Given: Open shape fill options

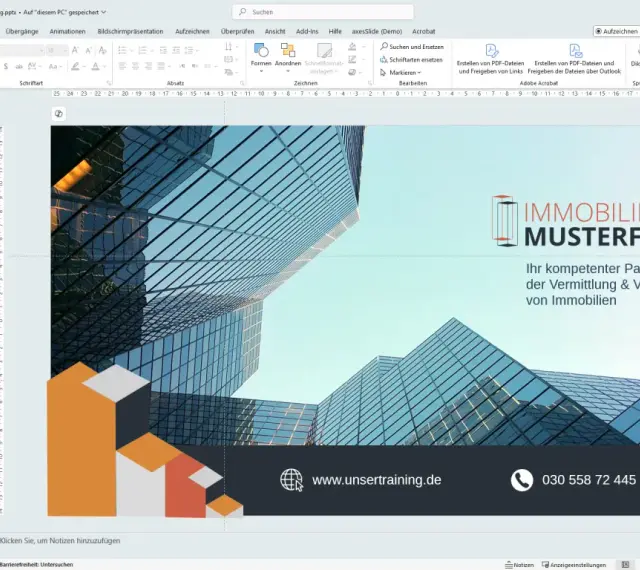Looking at the screenshot, I should 356,47.
